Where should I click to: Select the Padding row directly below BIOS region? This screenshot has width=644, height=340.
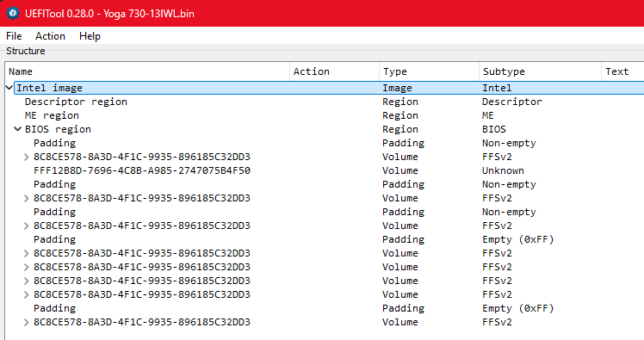click(x=54, y=143)
